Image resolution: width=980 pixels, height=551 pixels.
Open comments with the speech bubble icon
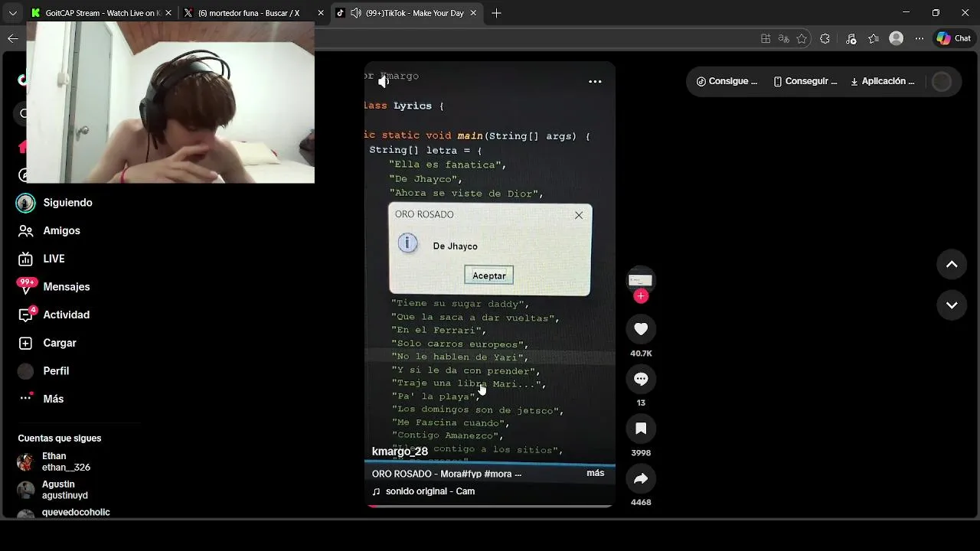coord(641,379)
